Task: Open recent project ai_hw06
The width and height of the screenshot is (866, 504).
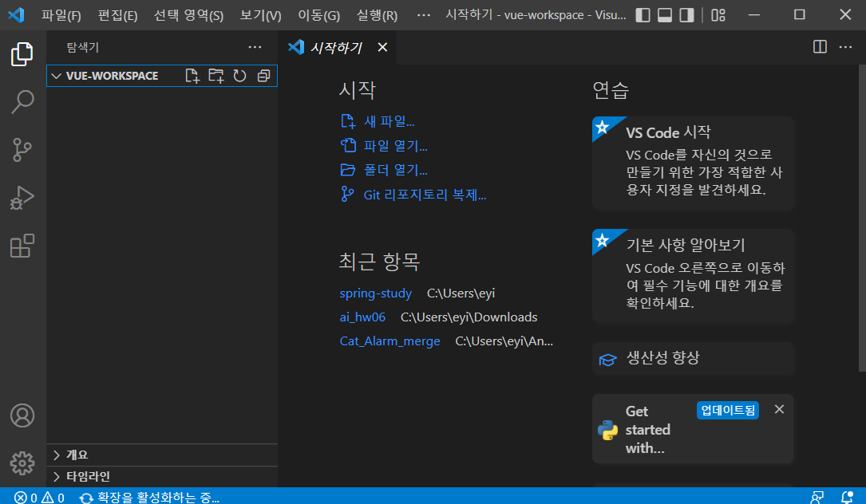Action: (x=362, y=317)
